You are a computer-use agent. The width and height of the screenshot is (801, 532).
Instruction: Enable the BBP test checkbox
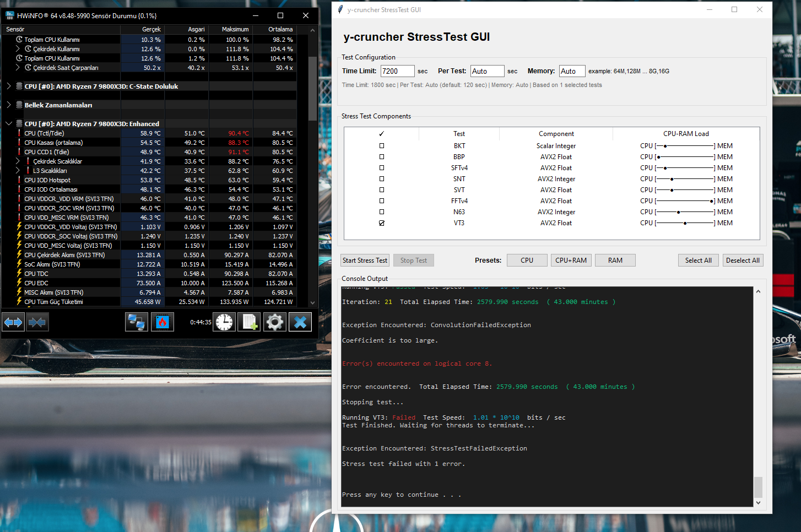tap(382, 157)
